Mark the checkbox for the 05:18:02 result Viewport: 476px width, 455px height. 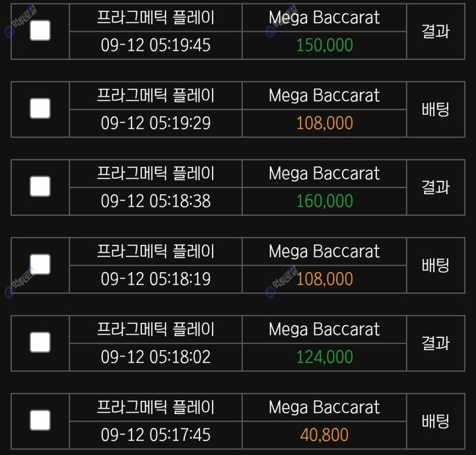pyautogui.click(x=40, y=342)
